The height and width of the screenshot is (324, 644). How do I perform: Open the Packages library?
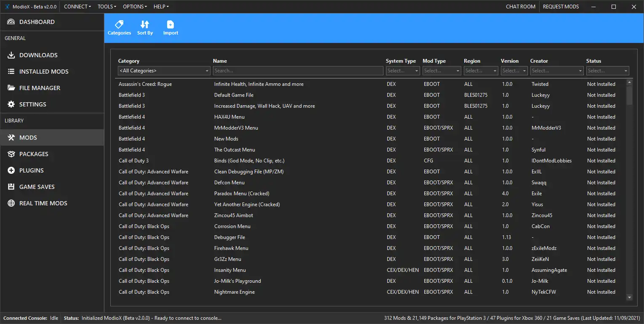click(x=34, y=154)
